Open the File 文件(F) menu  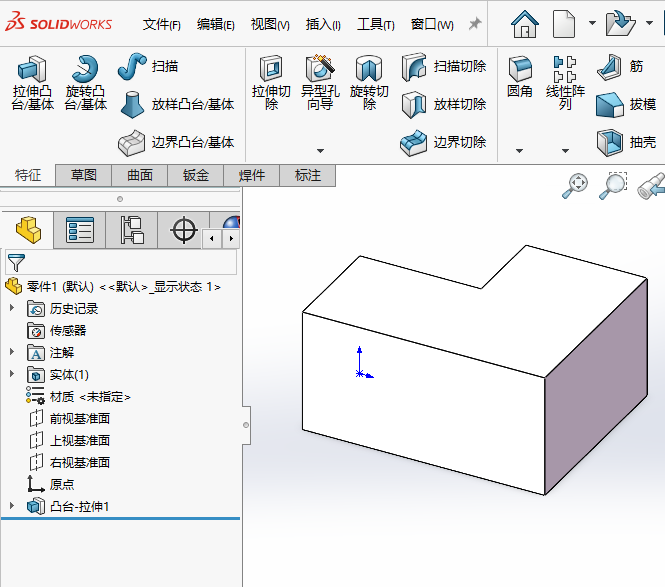tap(162, 24)
